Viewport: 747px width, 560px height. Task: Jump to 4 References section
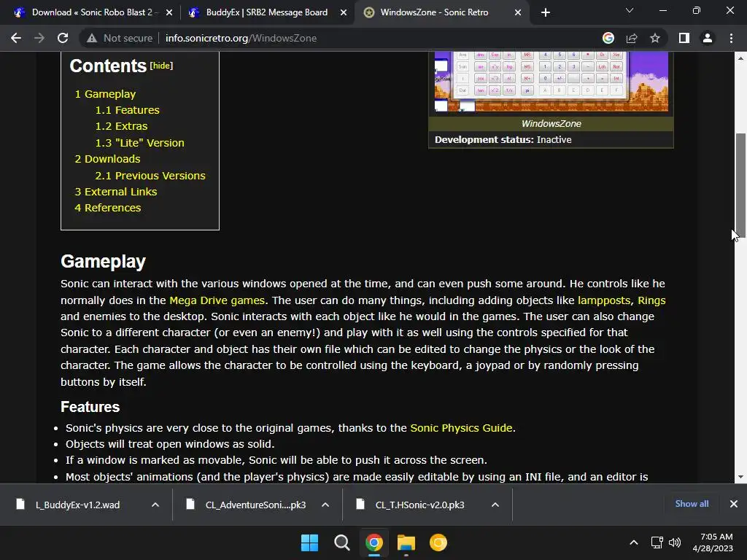click(x=108, y=208)
